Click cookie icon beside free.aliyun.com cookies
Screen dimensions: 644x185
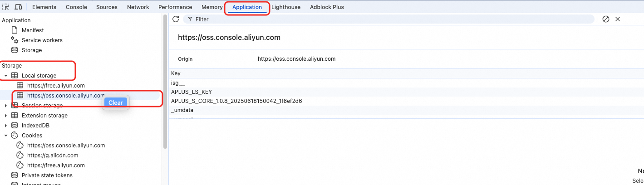pyautogui.click(x=20, y=166)
